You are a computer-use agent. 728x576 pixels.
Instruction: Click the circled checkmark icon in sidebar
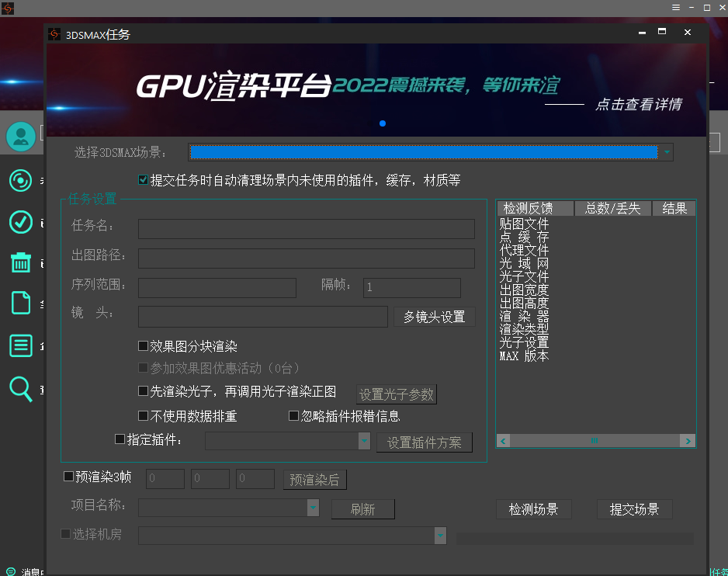pyautogui.click(x=20, y=222)
